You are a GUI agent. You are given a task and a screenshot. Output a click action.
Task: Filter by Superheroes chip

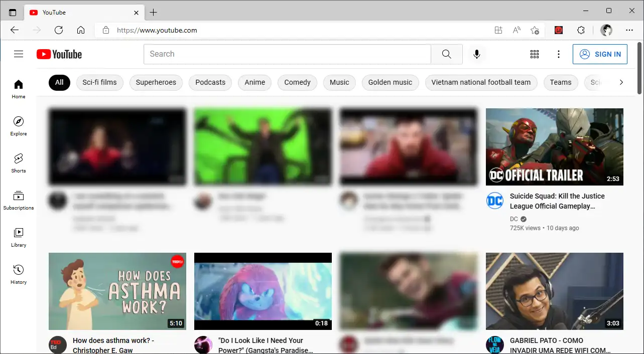pos(156,82)
